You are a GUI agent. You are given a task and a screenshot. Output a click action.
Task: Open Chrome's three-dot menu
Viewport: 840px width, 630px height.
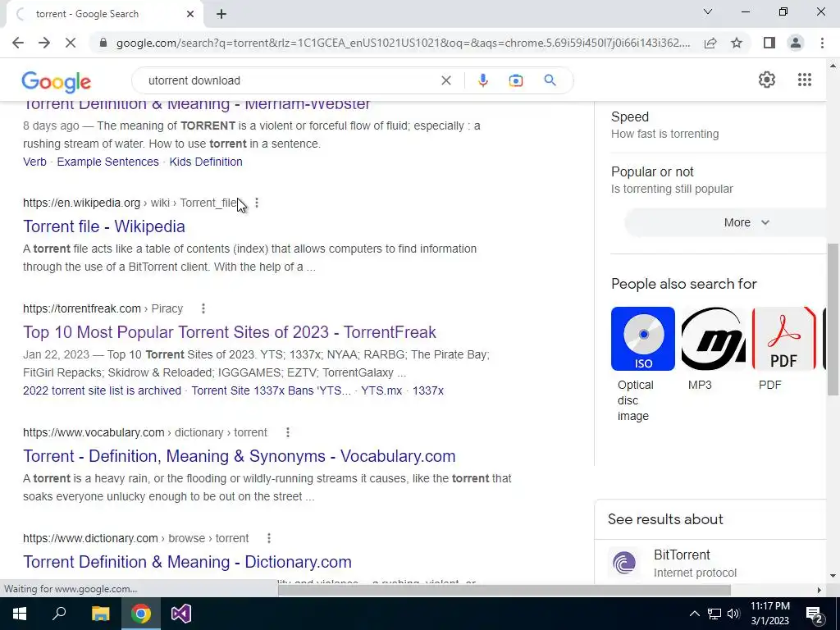coord(822,43)
